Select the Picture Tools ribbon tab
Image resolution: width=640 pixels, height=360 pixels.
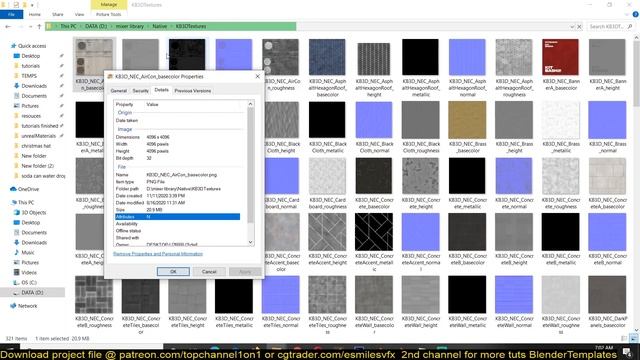tap(109, 14)
